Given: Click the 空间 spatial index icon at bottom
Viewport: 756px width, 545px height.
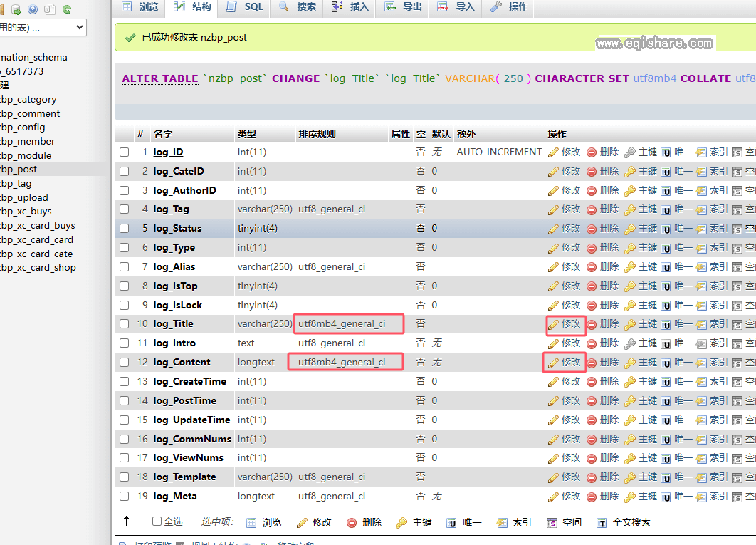Looking at the screenshot, I should coord(565,522).
